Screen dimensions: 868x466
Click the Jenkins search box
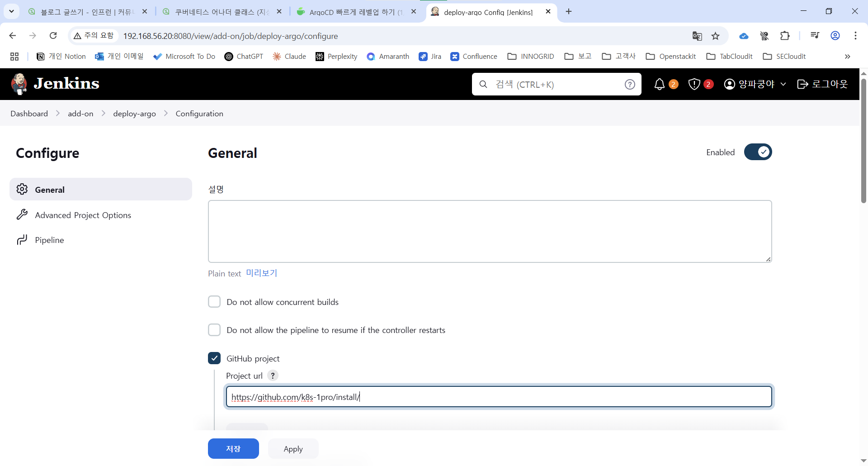coord(557,84)
